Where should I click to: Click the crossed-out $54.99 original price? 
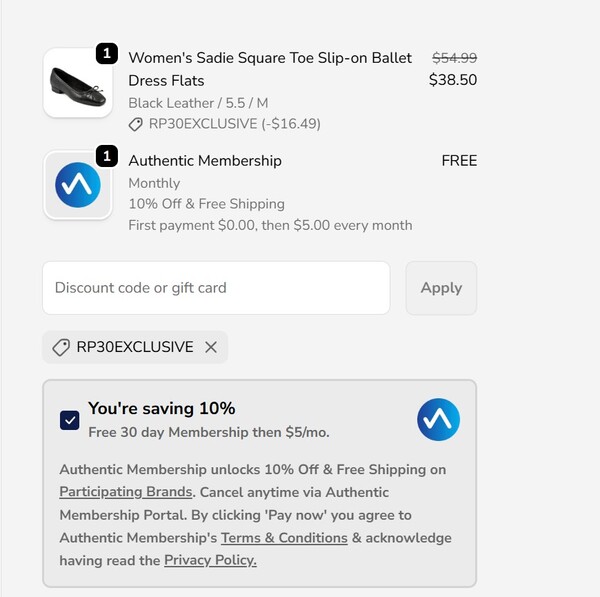454,58
